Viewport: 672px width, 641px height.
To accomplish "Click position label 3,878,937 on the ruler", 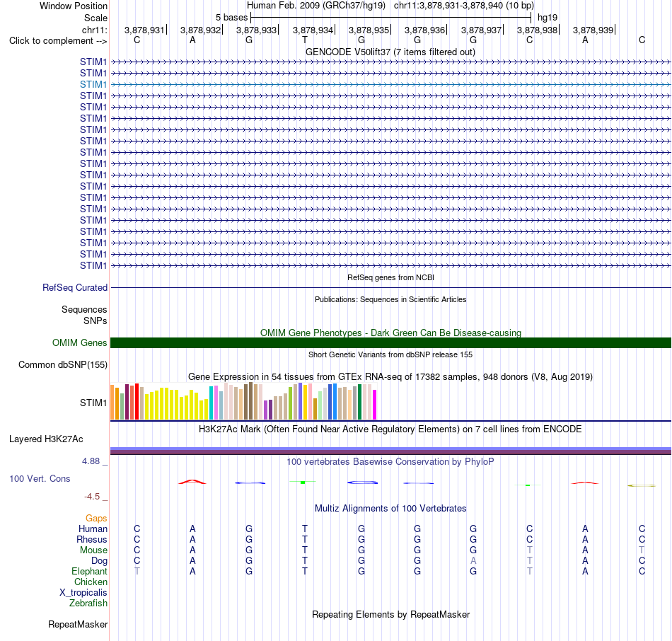I will coord(481,30).
